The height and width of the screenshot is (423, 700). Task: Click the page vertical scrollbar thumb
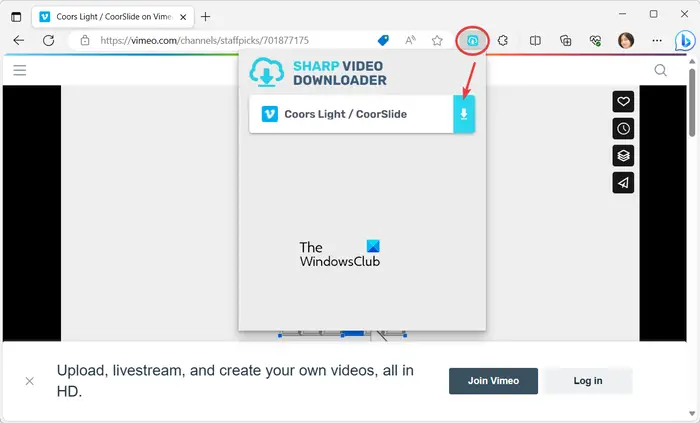click(692, 103)
